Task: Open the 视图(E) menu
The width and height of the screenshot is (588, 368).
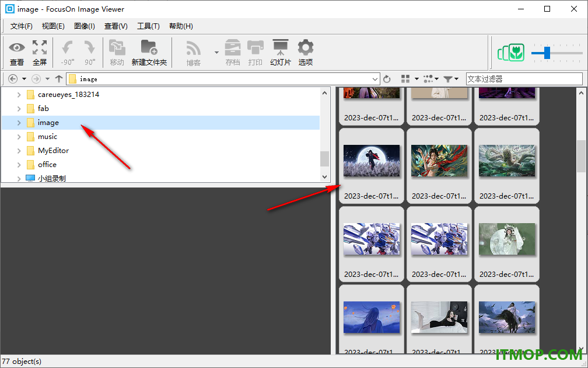Action: 53,26
